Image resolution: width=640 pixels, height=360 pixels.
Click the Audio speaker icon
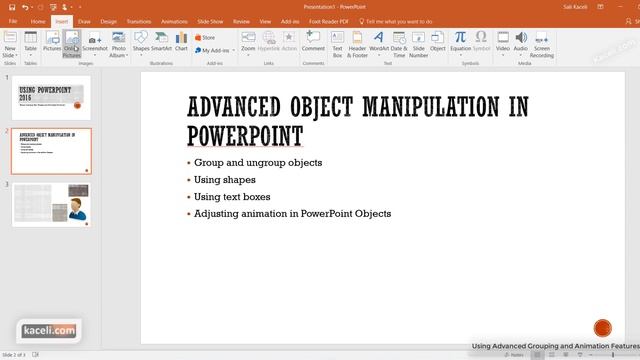520,43
